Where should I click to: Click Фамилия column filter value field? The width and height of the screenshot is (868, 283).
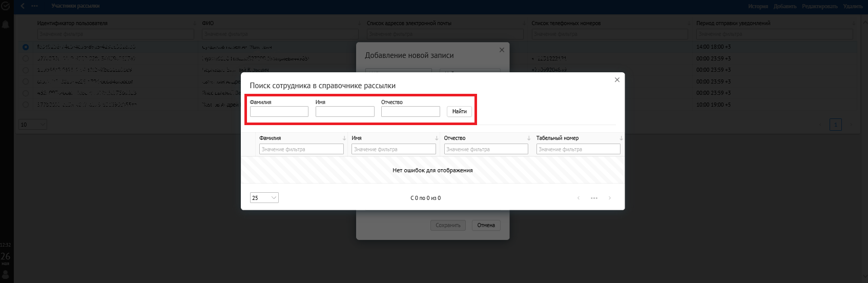pos(301,149)
